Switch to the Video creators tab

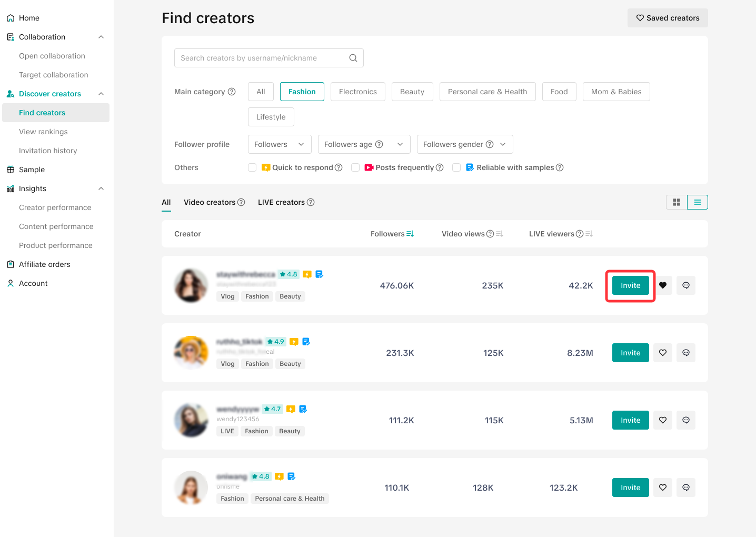point(210,202)
